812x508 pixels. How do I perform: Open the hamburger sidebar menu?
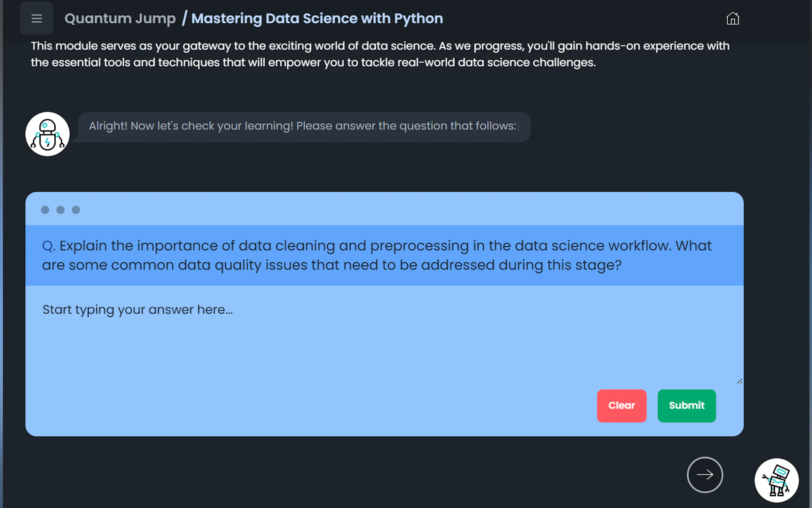36,19
